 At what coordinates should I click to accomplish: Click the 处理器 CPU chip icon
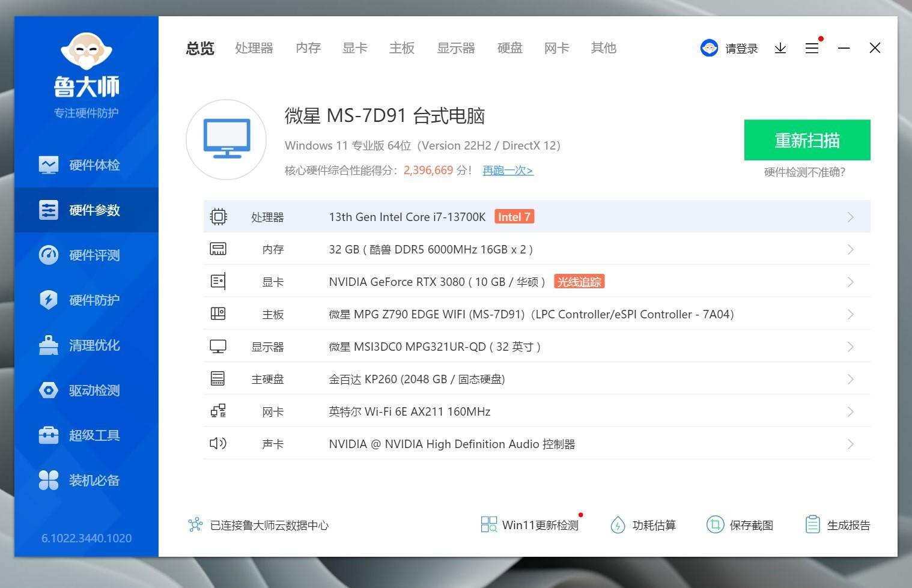click(218, 217)
